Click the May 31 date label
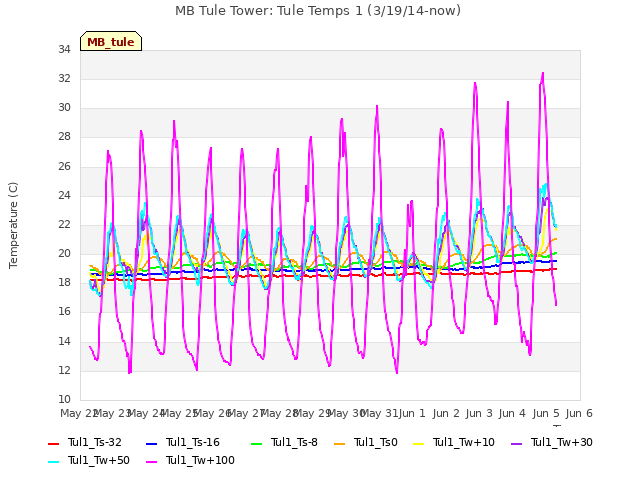The height and width of the screenshot is (480, 640). click(380, 413)
